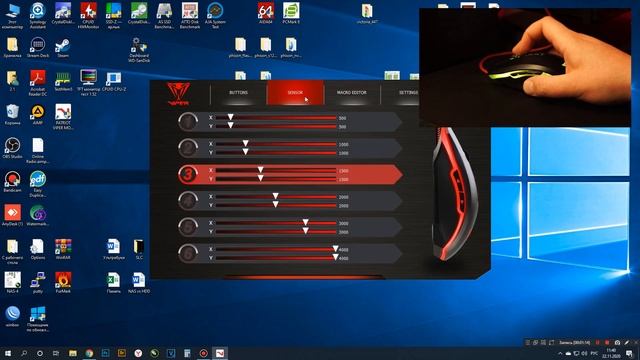Pause the Bandicam recording overlay
640x360 pixels.
pyautogui.click(x=598, y=342)
